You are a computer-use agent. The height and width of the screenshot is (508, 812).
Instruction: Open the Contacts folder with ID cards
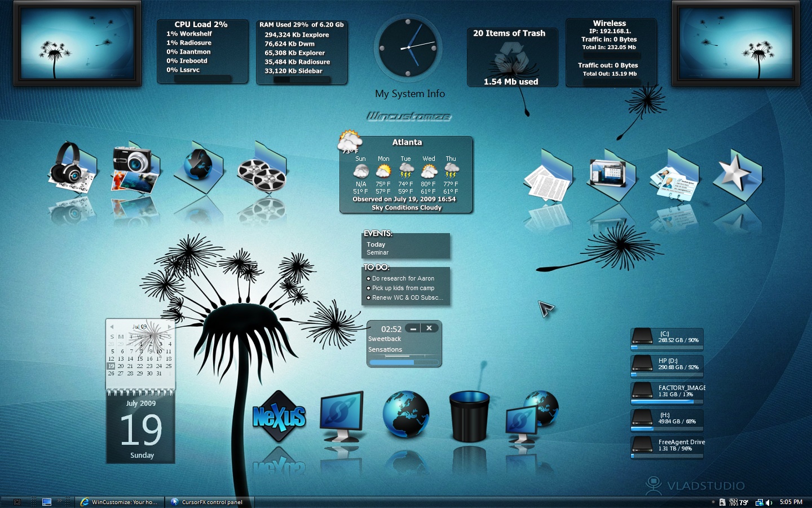(674, 176)
